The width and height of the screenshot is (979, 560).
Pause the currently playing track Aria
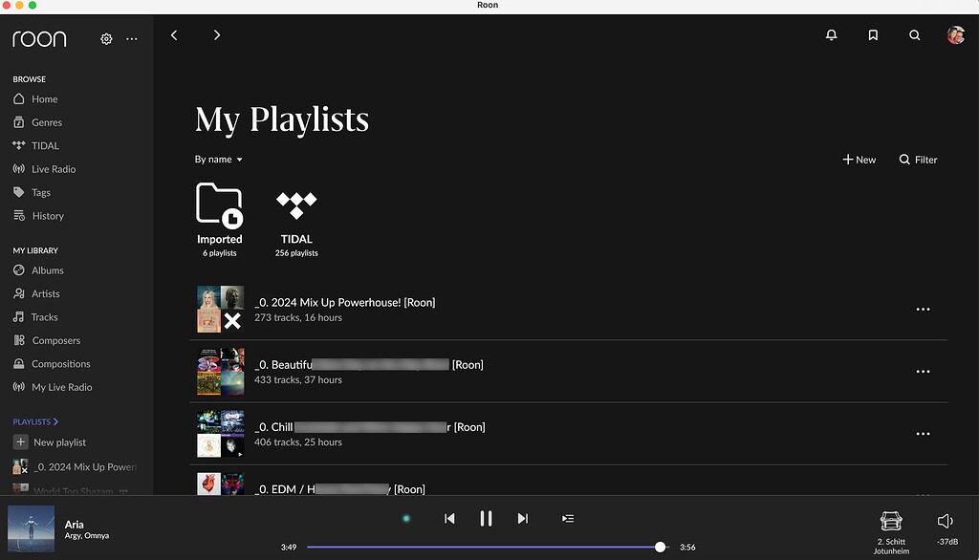pos(486,518)
